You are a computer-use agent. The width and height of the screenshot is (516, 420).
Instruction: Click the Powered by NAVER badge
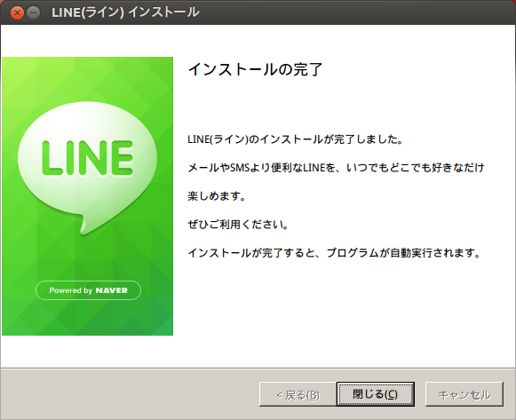point(88,290)
